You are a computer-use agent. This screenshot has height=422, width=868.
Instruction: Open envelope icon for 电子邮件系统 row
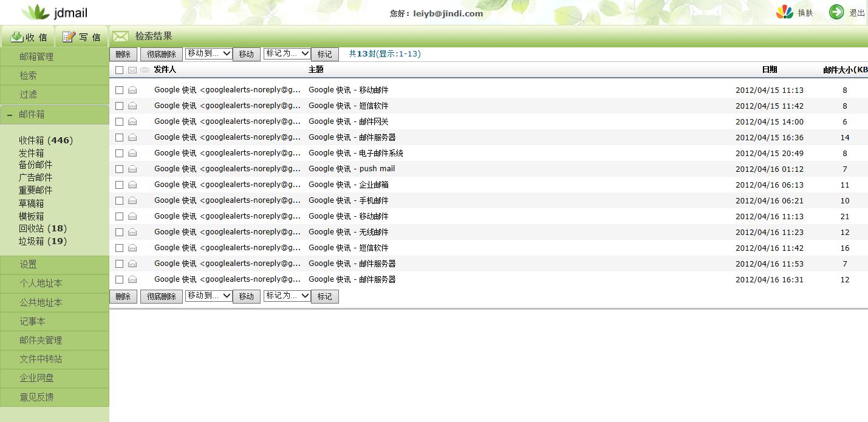(x=132, y=153)
